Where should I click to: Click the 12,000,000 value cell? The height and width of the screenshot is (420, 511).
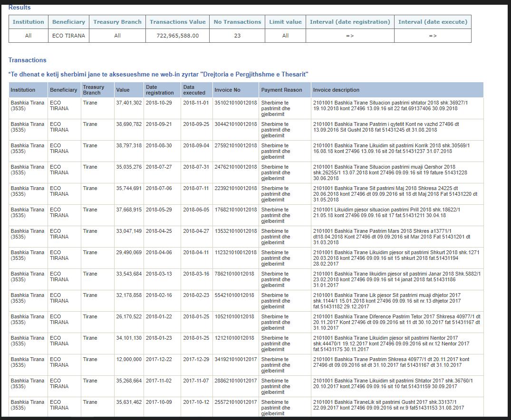point(128,359)
